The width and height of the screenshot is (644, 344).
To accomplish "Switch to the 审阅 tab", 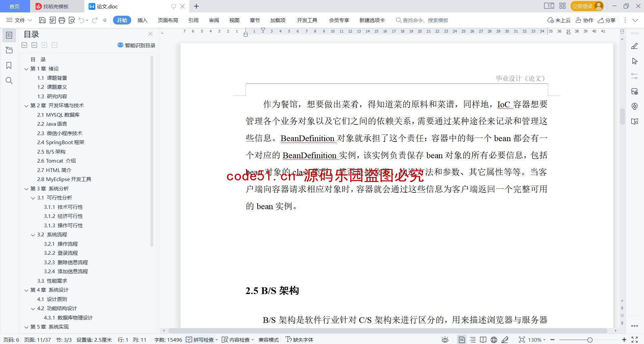I will (214, 20).
